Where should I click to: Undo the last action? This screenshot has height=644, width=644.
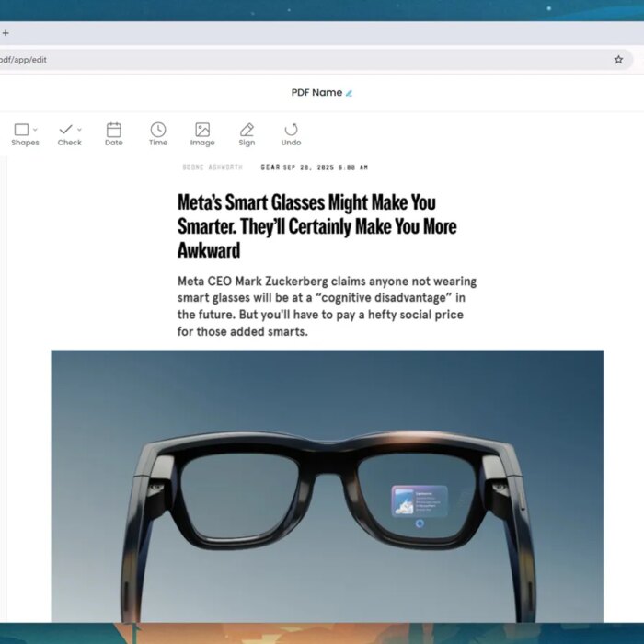[292, 134]
